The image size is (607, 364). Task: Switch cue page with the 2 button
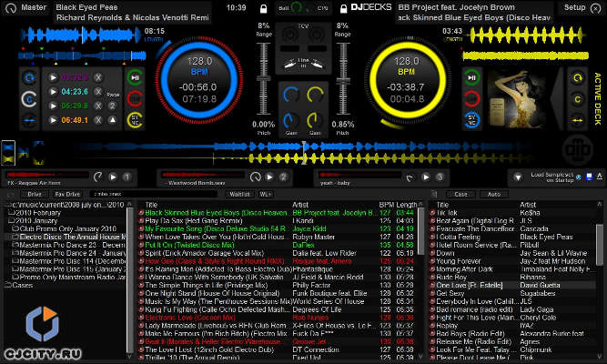coord(112,106)
